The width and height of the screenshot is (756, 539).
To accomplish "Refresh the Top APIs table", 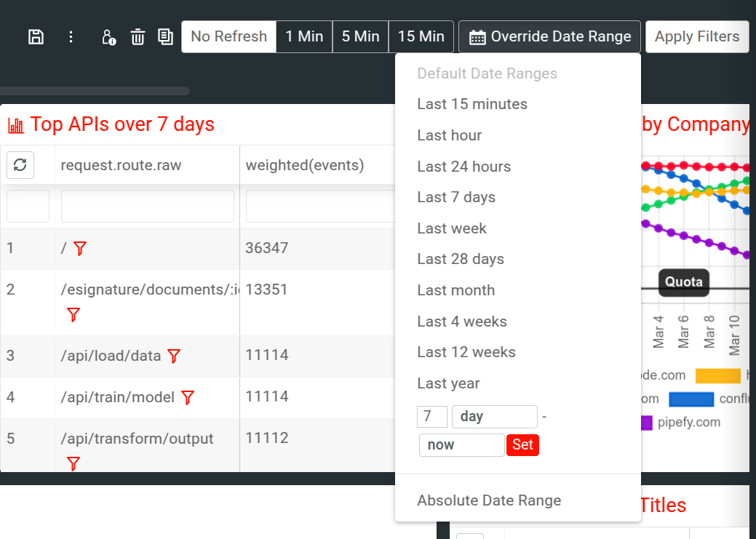I will point(20,165).
